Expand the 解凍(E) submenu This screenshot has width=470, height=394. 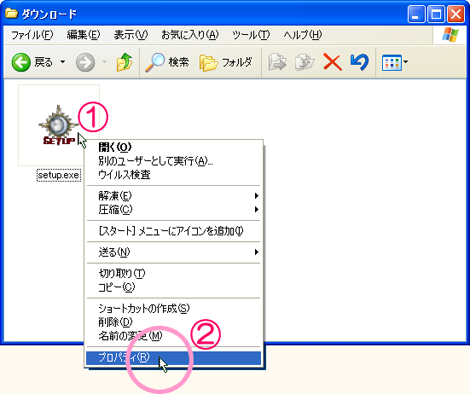(173, 196)
